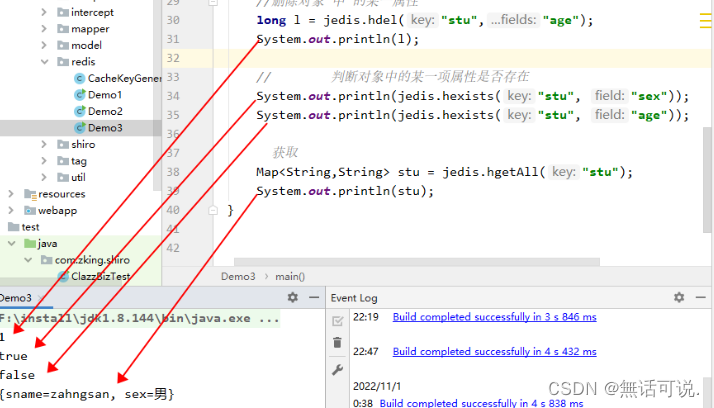The height and width of the screenshot is (408, 714).
Task: Expand the mapper folder
Action: tap(44, 29)
